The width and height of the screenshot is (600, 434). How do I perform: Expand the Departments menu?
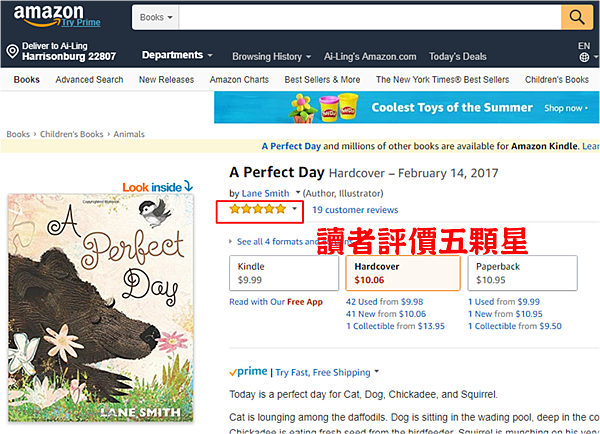tap(177, 55)
